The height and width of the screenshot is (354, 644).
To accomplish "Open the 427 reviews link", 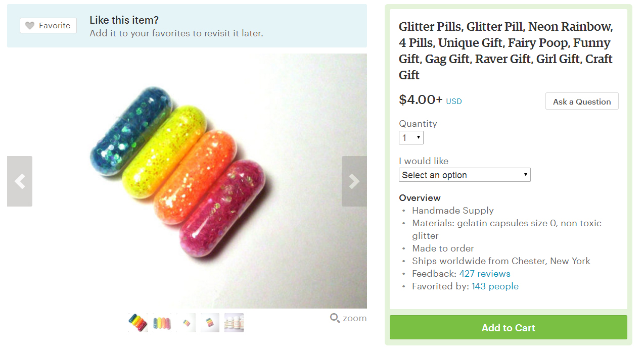I will [485, 273].
